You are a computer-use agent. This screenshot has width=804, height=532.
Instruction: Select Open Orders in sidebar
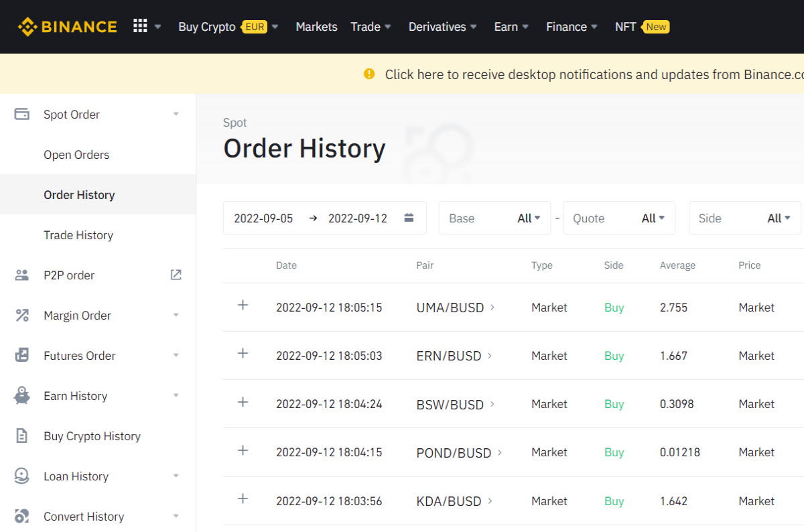(76, 154)
